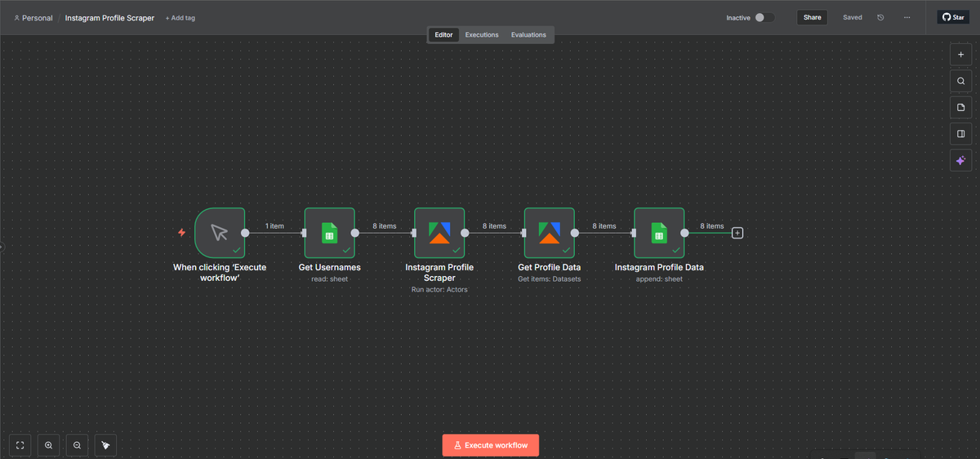Click the Share button

812,17
